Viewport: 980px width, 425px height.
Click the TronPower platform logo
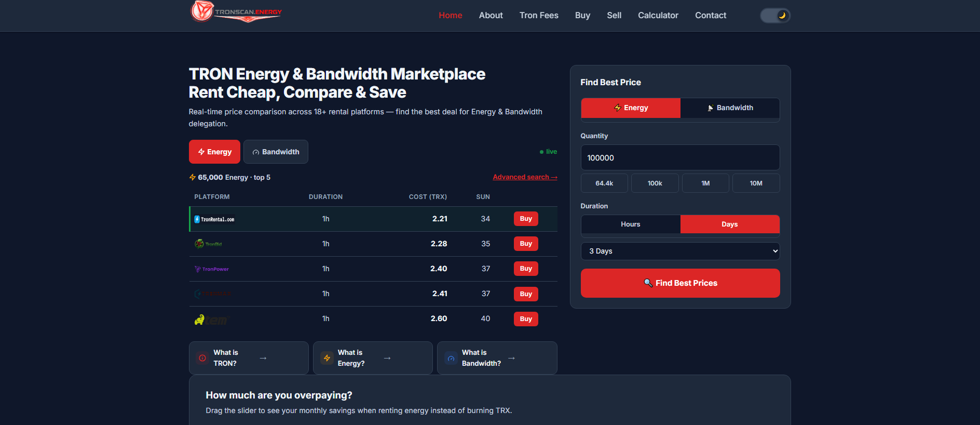(x=212, y=269)
